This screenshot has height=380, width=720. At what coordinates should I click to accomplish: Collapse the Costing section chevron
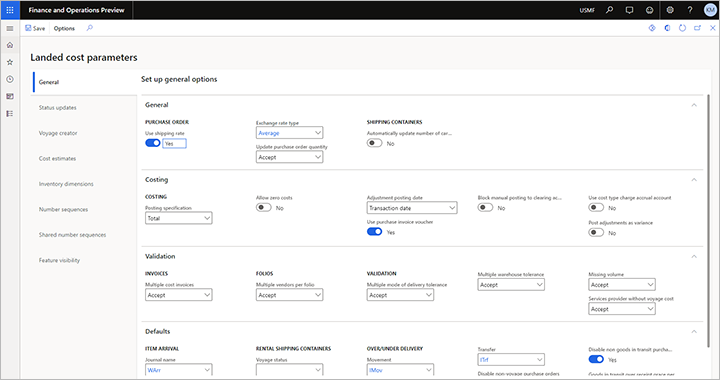point(694,179)
